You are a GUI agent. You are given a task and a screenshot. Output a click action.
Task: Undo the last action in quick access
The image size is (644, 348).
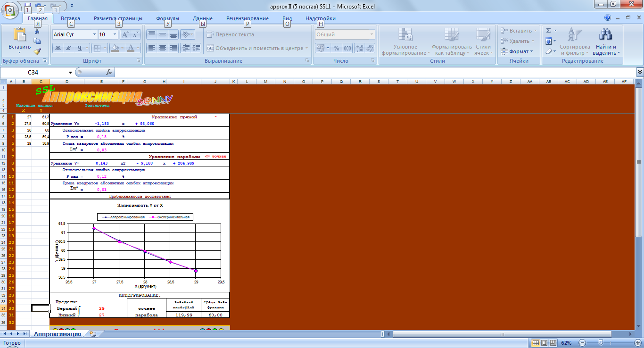(x=39, y=6)
